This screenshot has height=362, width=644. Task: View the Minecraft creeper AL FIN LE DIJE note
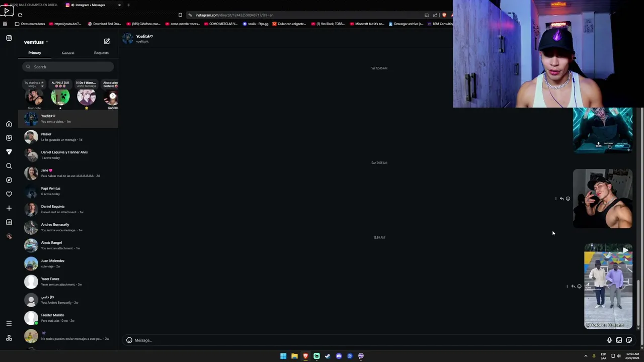click(60, 97)
